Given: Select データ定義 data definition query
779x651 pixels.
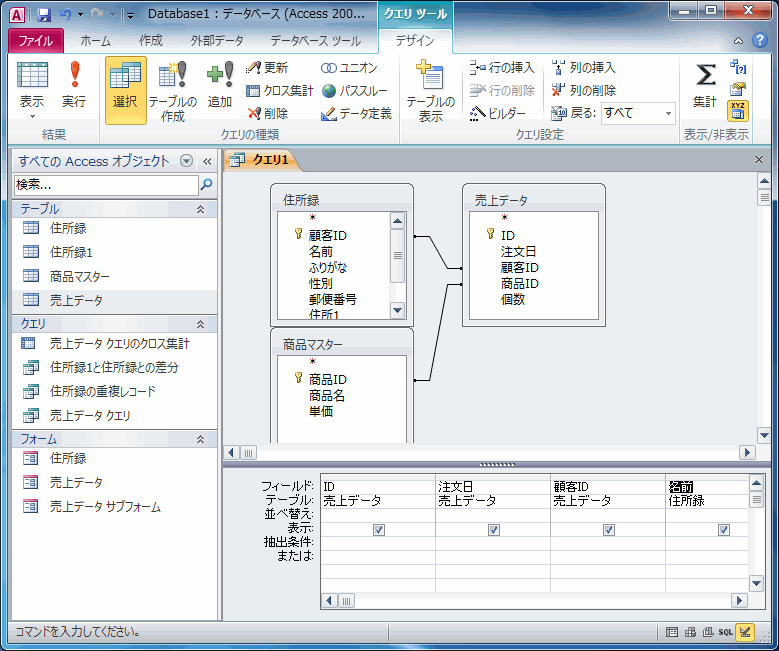Looking at the screenshot, I should (356, 113).
